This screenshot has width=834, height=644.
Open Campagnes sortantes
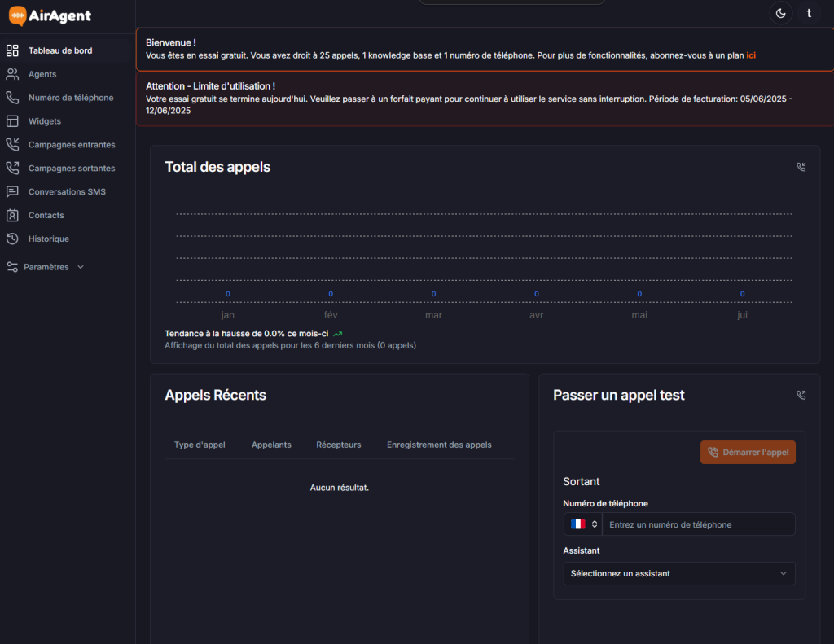72,168
